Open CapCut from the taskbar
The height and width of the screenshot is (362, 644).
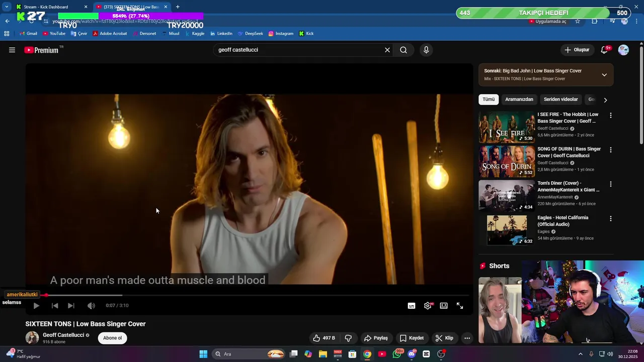click(427, 354)
